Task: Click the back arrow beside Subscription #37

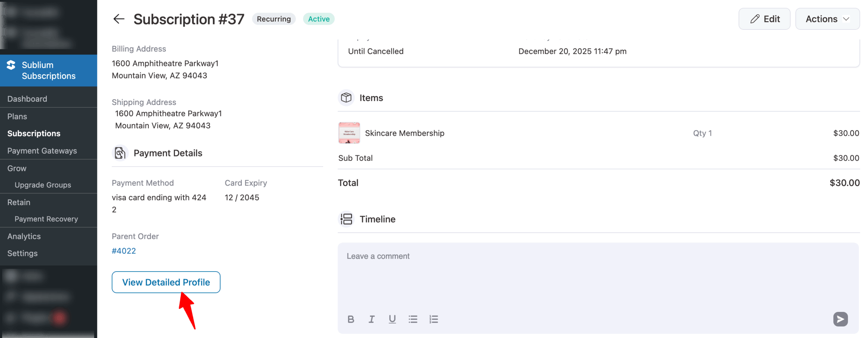Action: click(119, 19)
